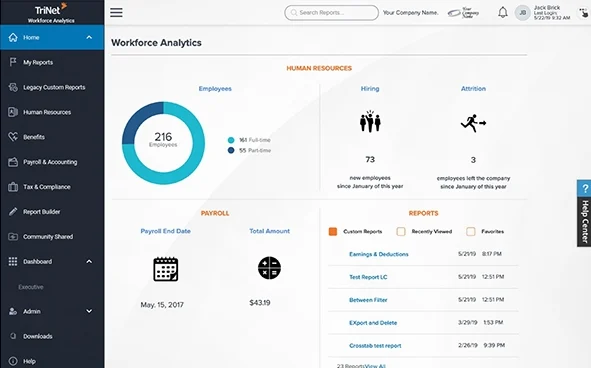Select the Custom Reports checkbox
Screen dimensions: 591x368
[333, 231]
